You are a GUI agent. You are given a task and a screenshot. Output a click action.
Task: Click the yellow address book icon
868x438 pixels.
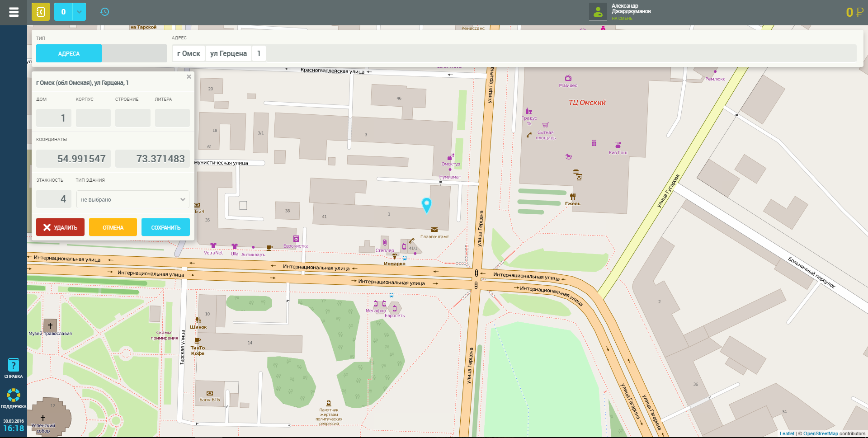pos(41,12)
